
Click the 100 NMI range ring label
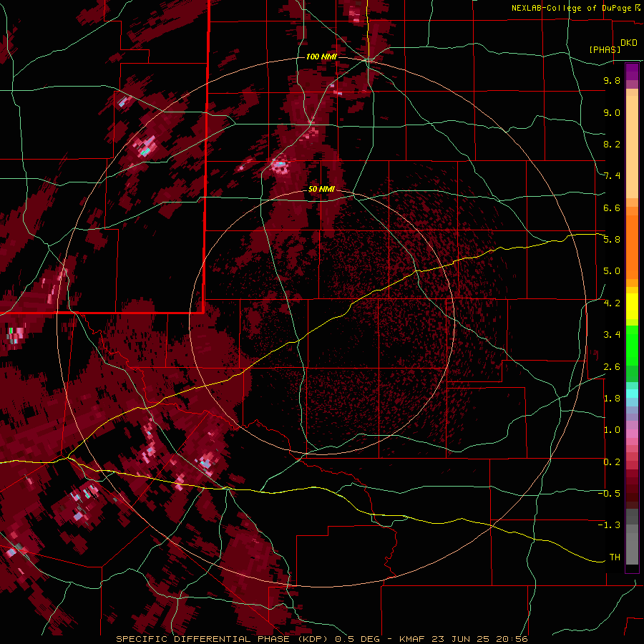point(321,57)
